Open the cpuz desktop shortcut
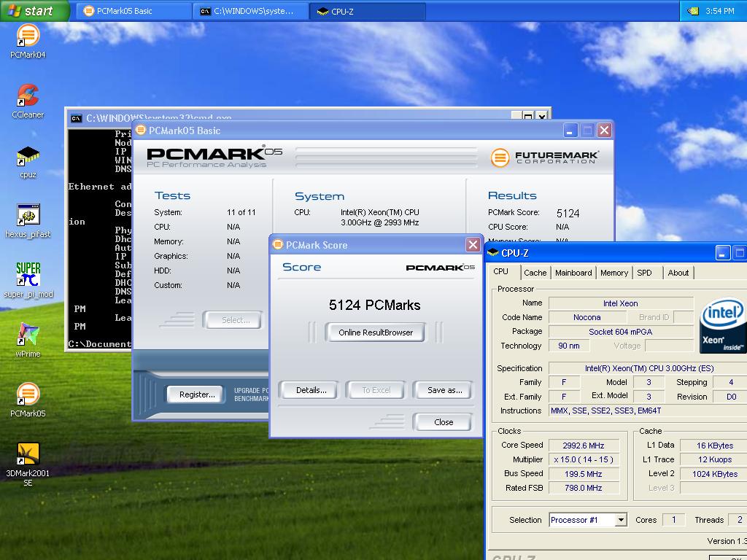 click(x=28, y=161)
